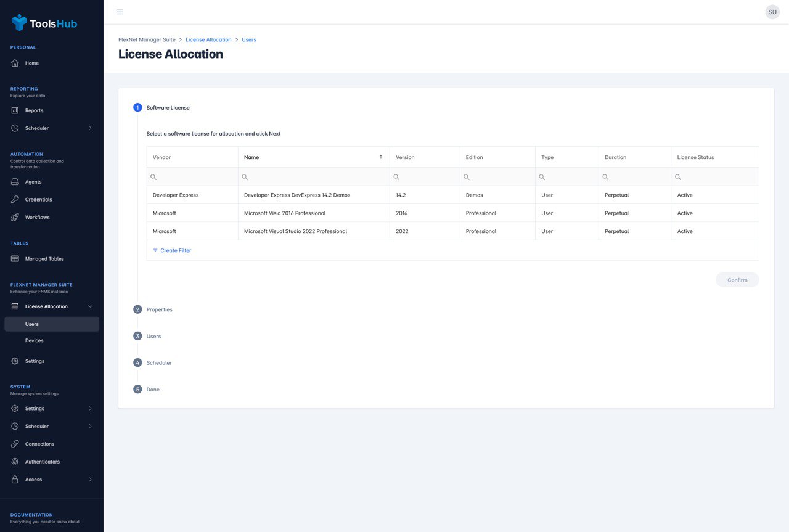Click the System Scheduler clock icon
This screenshot has height=532, width=789.
[15, 427]
